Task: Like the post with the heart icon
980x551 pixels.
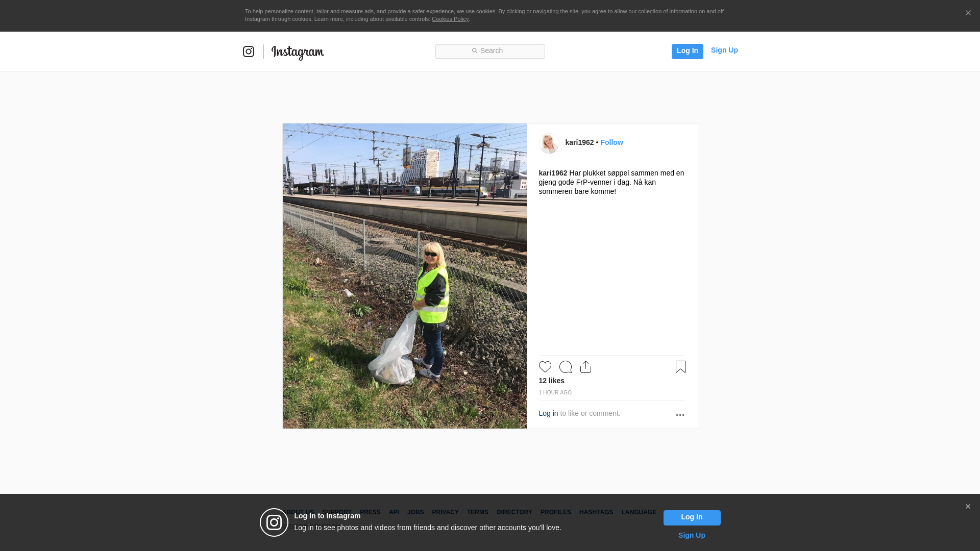Action: (545, 367)
